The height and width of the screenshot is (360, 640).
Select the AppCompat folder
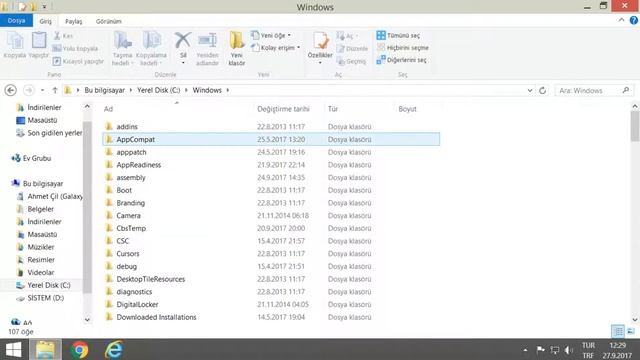(271, 139)
